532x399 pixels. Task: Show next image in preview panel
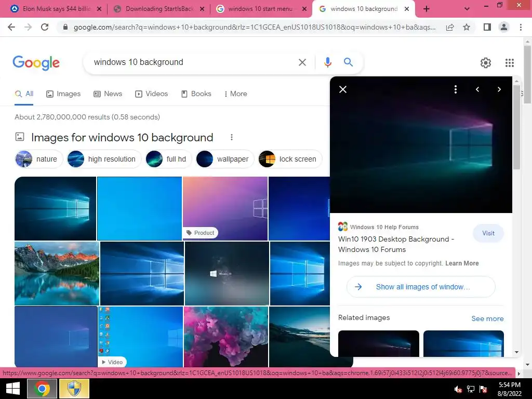499,89
